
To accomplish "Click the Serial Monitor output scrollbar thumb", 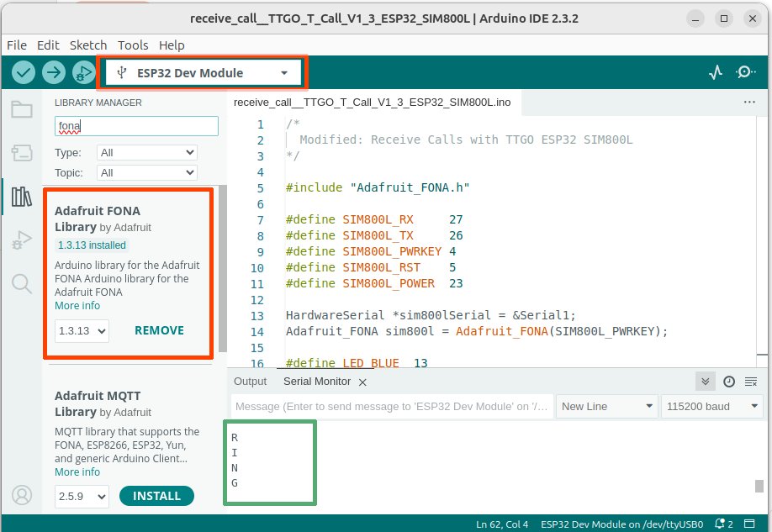I will [759, 486].
